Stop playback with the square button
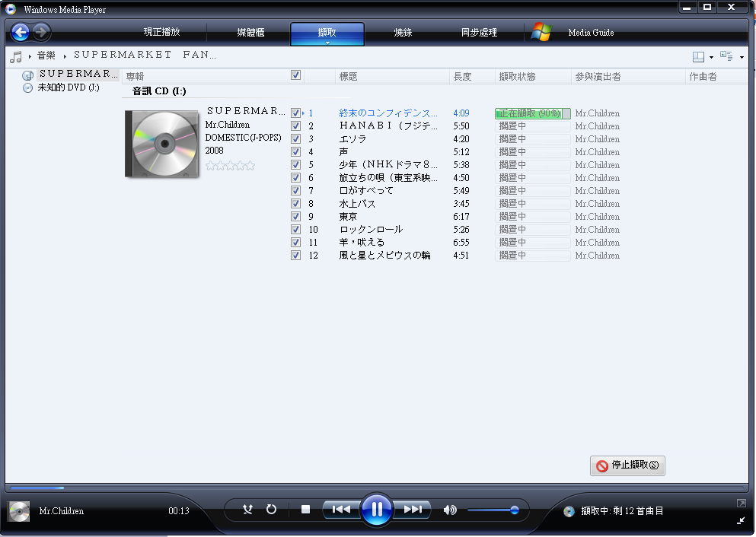 tap(305, 509)
